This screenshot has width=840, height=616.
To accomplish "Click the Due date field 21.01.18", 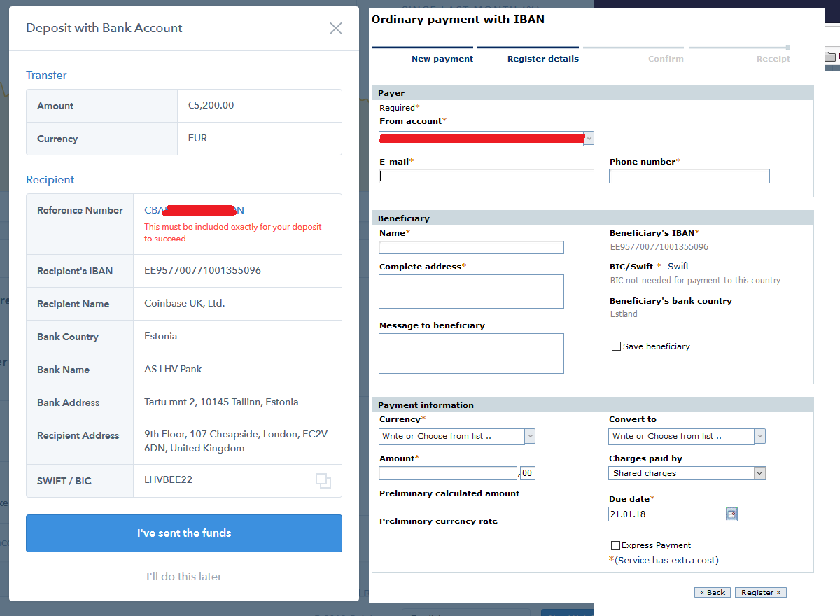I will [x=668, y=514].
